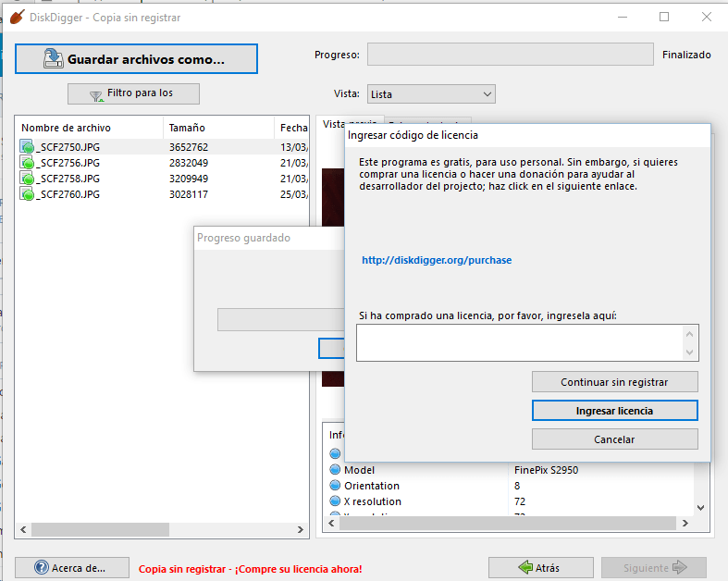The height and width of the screenshot is (581, 728).
Task: Open the Vista dropdown set to Lista
Action: (x=431, y=93)
